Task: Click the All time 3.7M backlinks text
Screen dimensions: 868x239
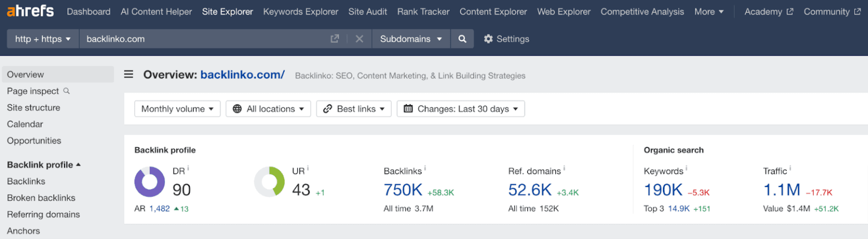Action: pyautogui.click(x=409, y=208)
